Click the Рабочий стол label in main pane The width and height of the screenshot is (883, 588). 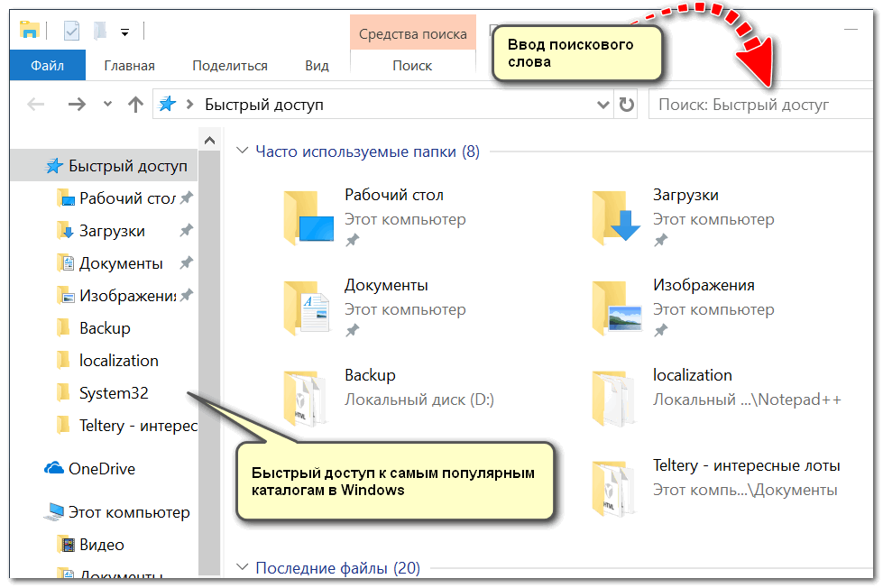click(x=394, y=195)
